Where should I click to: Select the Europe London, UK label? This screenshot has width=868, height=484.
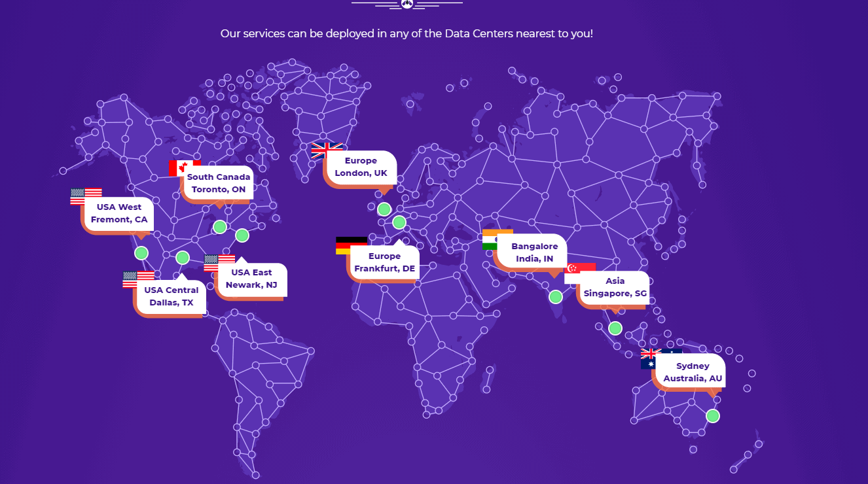(x=361, y=167)
